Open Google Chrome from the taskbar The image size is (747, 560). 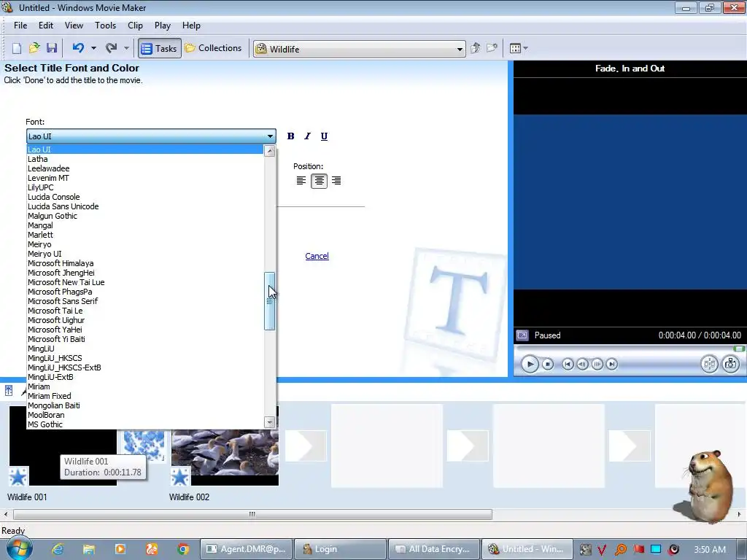(x=183, y=549)
